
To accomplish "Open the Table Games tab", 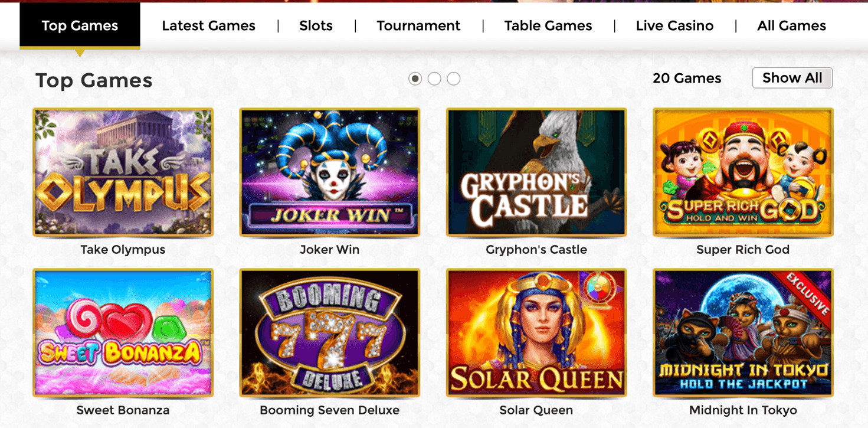I will [x=548, y=26].
